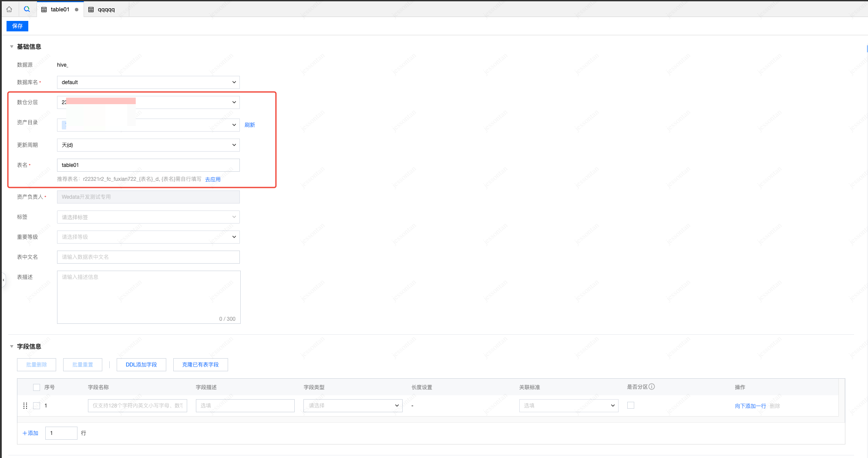Viewport: 868px width, 458px height.
Task: Toggle the 是否分区 checkbox in row 1
Action: click(x=631, y=405)
